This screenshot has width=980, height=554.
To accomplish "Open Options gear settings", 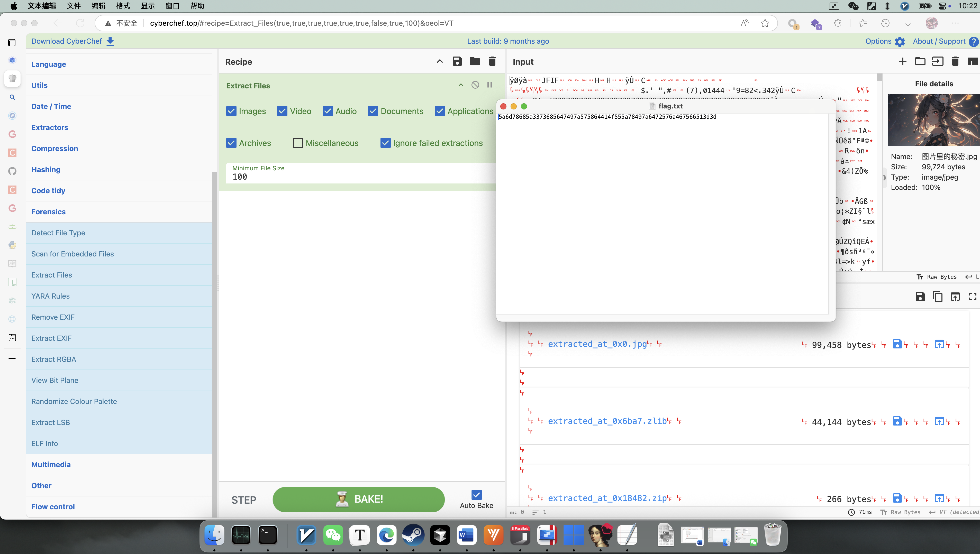I will click(x=900, y=41).
